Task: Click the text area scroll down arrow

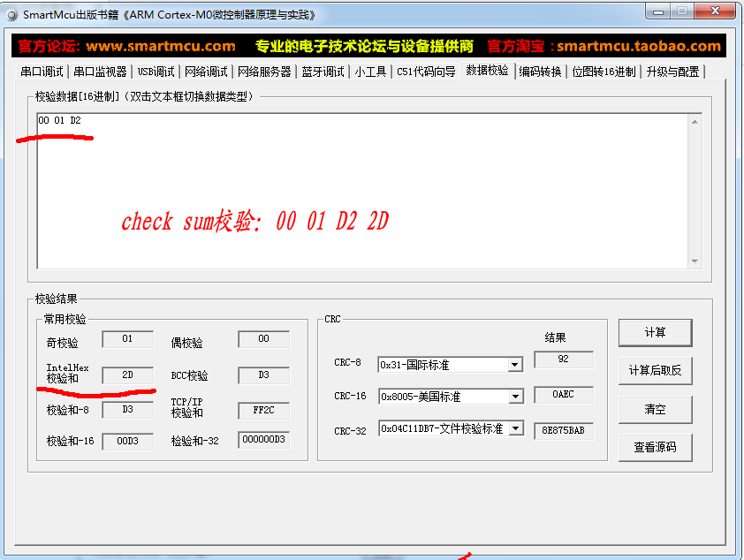Action: (x=695, y=261)
